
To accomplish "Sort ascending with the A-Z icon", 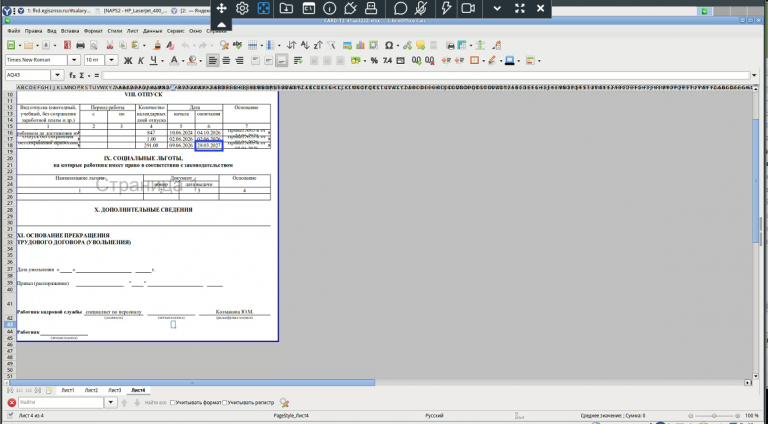I will tap(305, 45).
